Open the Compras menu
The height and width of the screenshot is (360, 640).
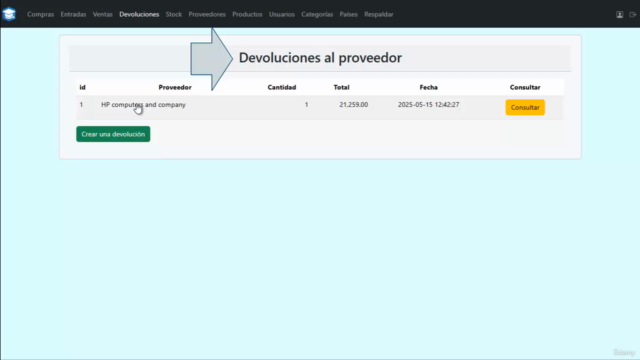click(x=40, y=14)
